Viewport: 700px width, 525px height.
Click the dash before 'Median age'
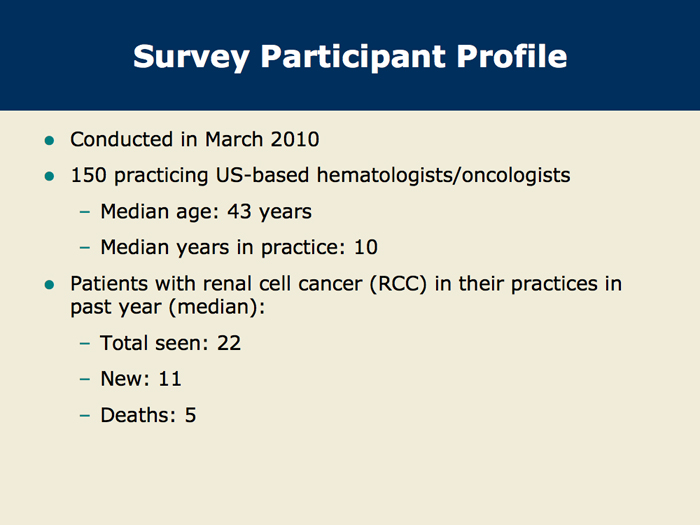pos(85,212)
